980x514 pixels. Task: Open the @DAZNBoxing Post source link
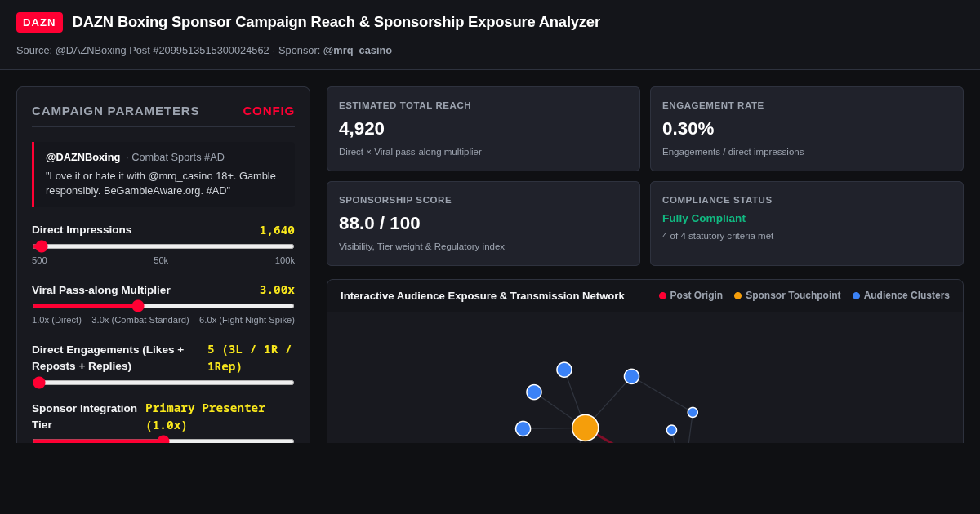pos(162,51)
